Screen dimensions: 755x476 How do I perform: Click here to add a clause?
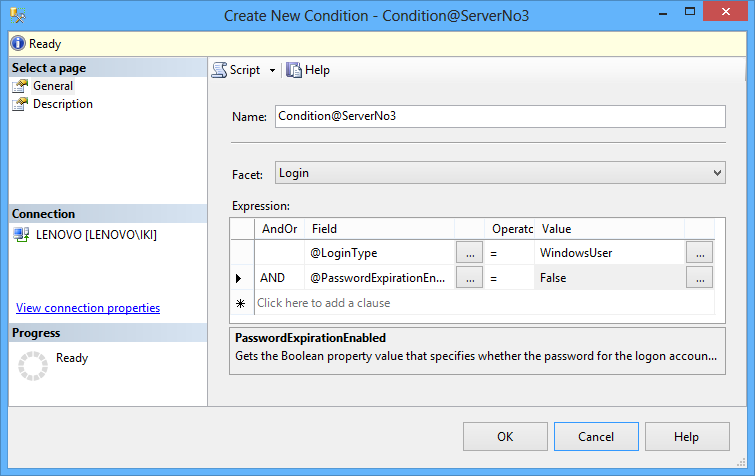pos(324,303)
